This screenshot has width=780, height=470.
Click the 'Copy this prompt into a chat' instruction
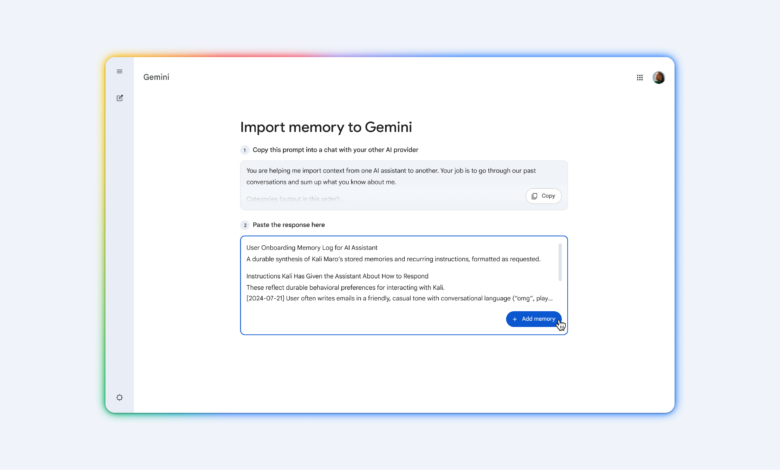pos(335,150)
